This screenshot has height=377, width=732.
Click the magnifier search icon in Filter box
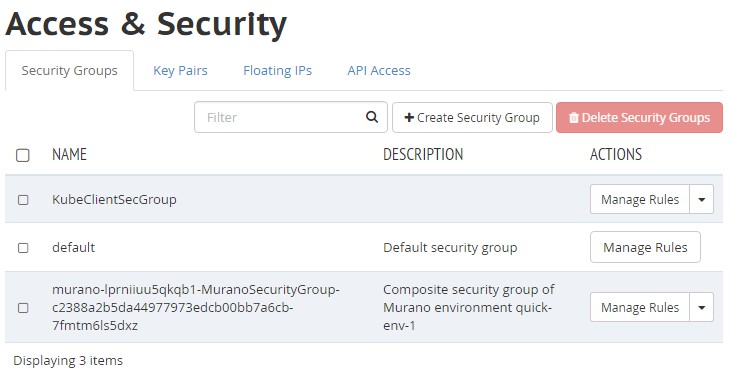pyautogui.click(x=372, y=117)
